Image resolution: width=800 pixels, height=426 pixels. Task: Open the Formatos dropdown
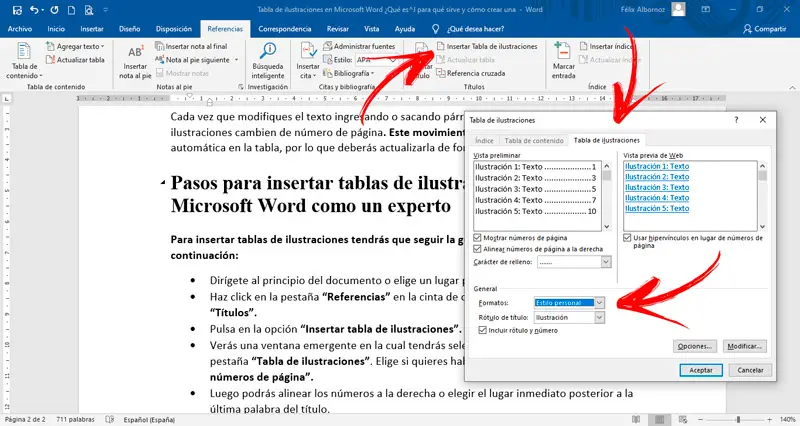(599, 303)
